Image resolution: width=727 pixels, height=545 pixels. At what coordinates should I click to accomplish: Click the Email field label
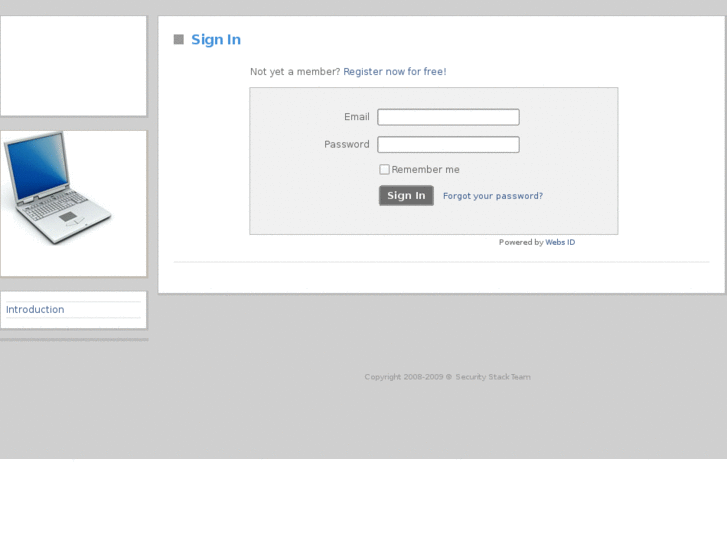(x=357, y=117)
